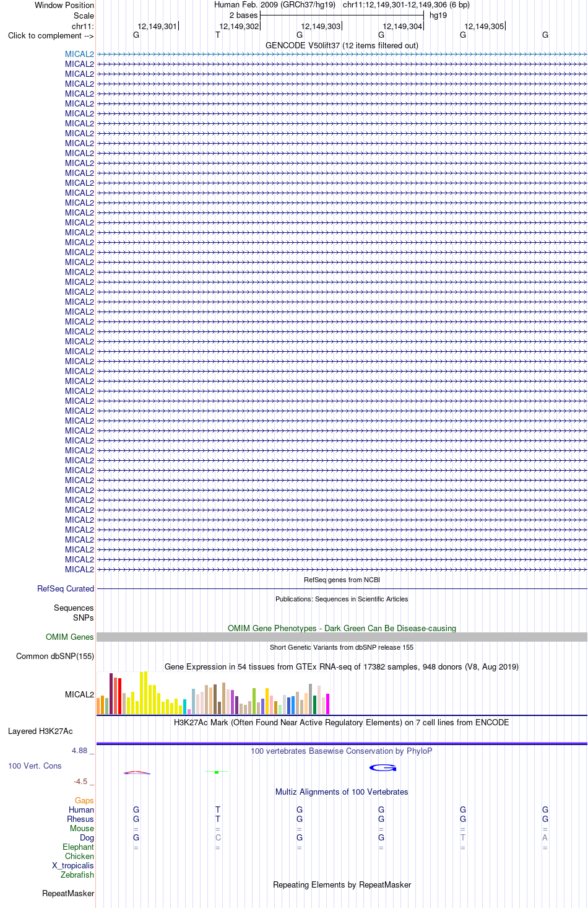The width and height of the screenshot is (588, 908).
Task: Click the hg19 label beside scale bar
Action: pos(438,15)
